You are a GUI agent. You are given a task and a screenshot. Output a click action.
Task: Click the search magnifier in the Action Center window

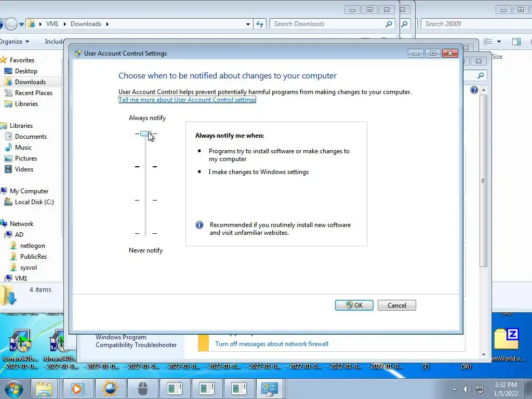[x=481, y=75]
